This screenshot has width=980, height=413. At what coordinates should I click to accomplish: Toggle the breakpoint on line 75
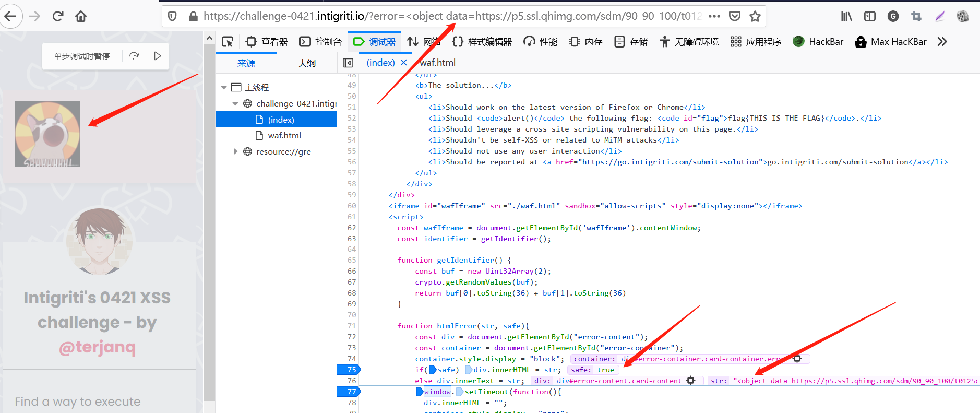(x=351, y=370)
